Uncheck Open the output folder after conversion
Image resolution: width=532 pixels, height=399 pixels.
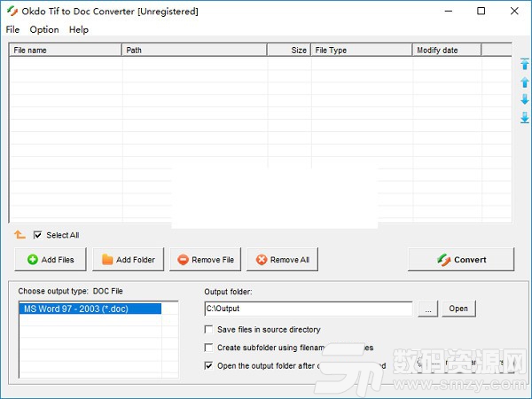tap(208, 365)
